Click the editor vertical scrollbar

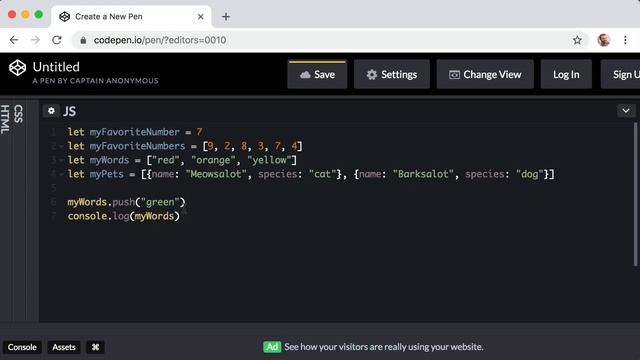(635, 195)
